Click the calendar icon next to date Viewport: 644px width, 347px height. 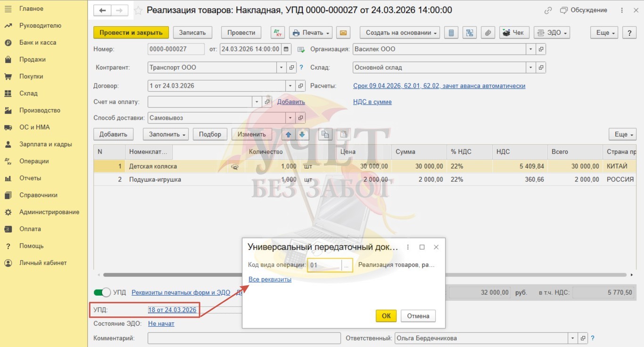(x=287, y=49)
